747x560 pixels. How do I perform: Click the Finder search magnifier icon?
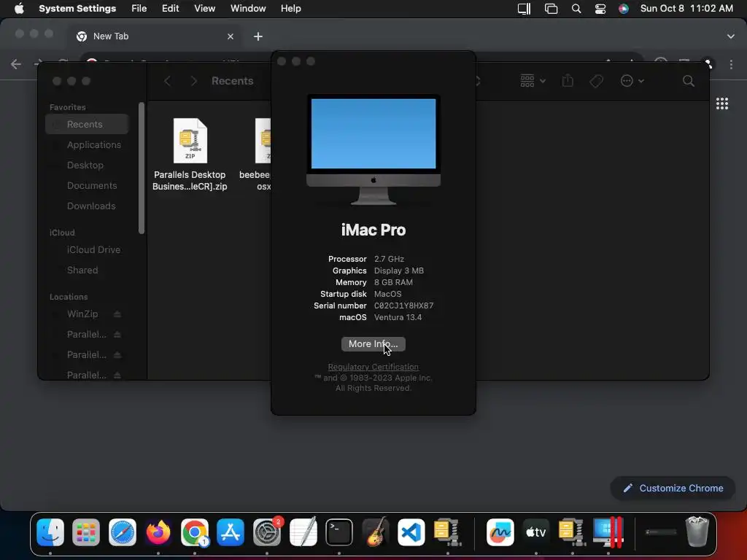(x=688, y=81)
